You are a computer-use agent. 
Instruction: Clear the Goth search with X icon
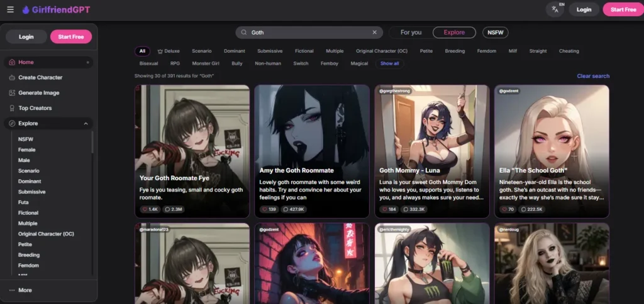click(x=375, y=33)
